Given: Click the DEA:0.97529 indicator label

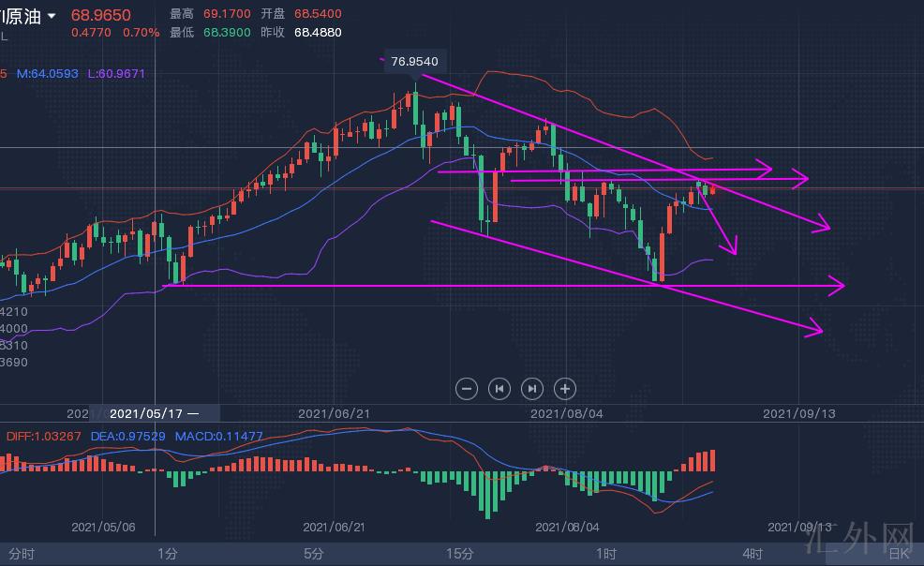Looking at the screenshot, I should click(132, 436).
